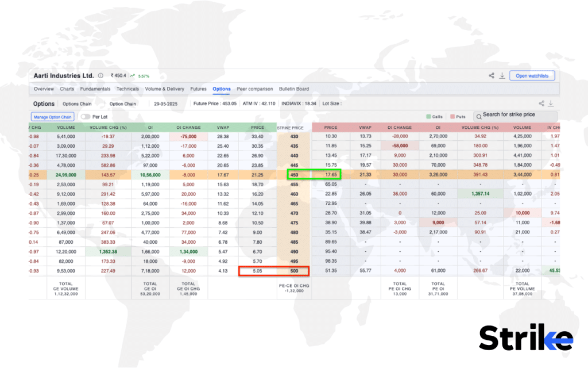Click the download icon next to Open watchlists
588x368 pixels.
click(x=502, y=75)
